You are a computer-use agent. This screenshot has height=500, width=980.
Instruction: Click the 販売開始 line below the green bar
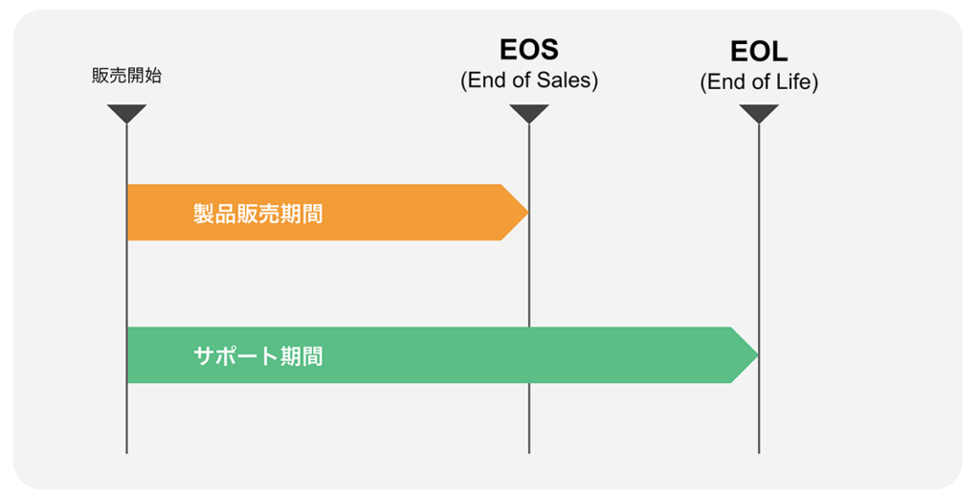pyautogui.click(x=126, y=418)
